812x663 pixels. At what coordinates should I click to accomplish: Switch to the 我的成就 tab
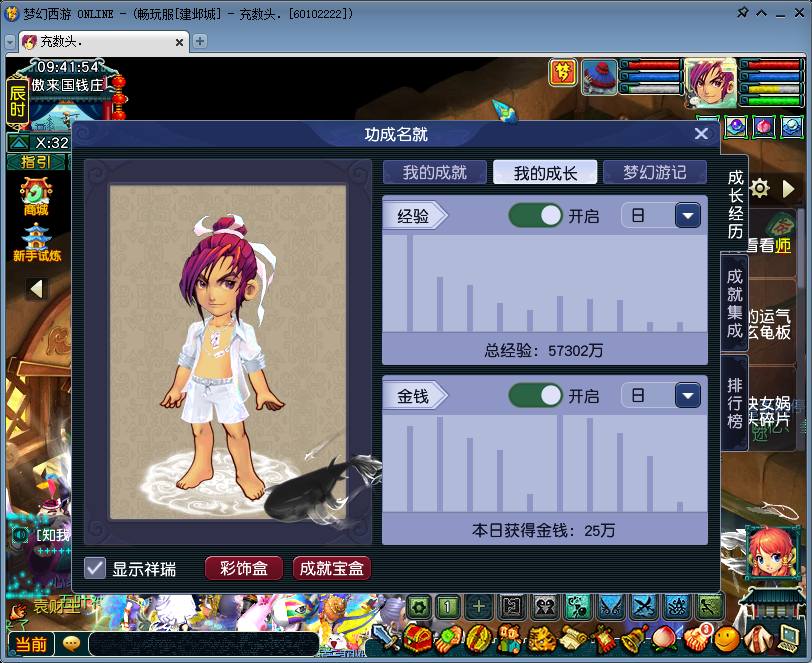[x=434, y=172]
